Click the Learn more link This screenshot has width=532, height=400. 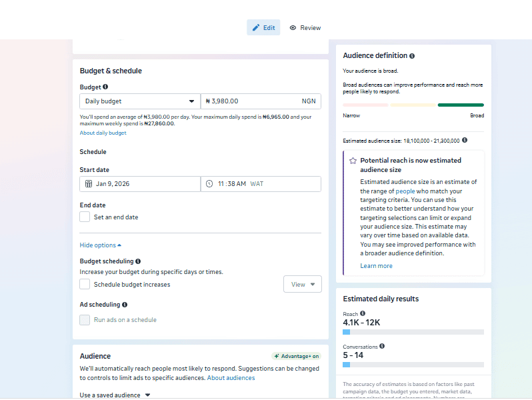[x=376, y=266]
